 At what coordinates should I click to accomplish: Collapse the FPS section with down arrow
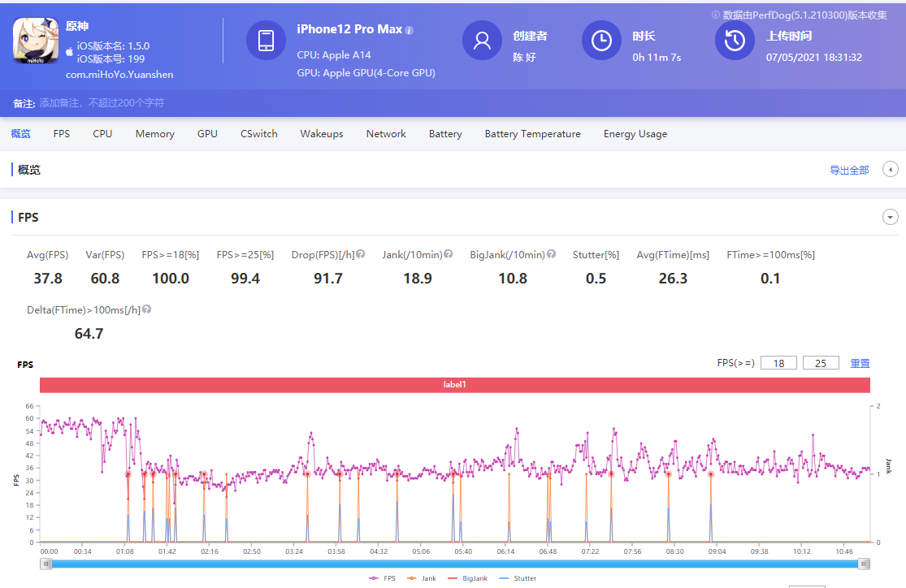(x=891, y=217)
